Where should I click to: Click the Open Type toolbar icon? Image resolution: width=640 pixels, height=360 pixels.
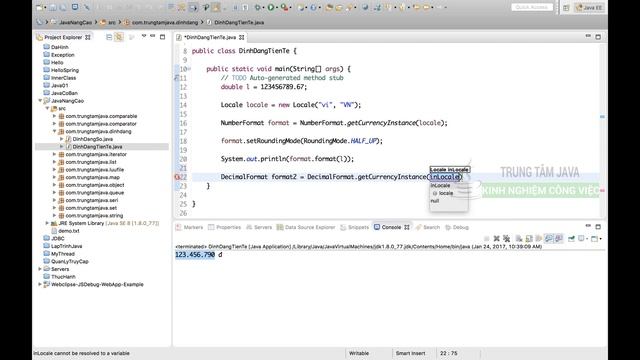pyautogui.click(x=329, y=7)
